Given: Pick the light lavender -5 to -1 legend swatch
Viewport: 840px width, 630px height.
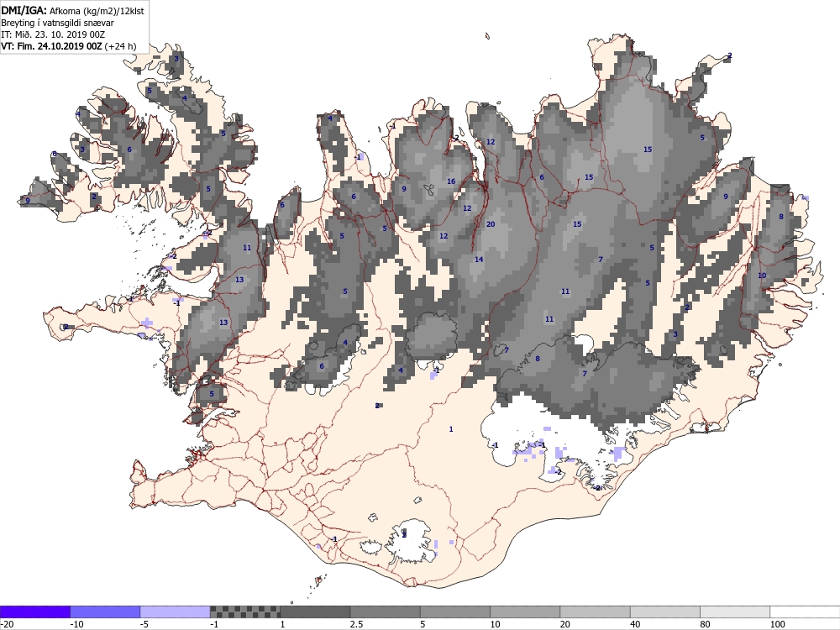Looking at the screenshot, I should pyautogui.click(x=176, y=612).
